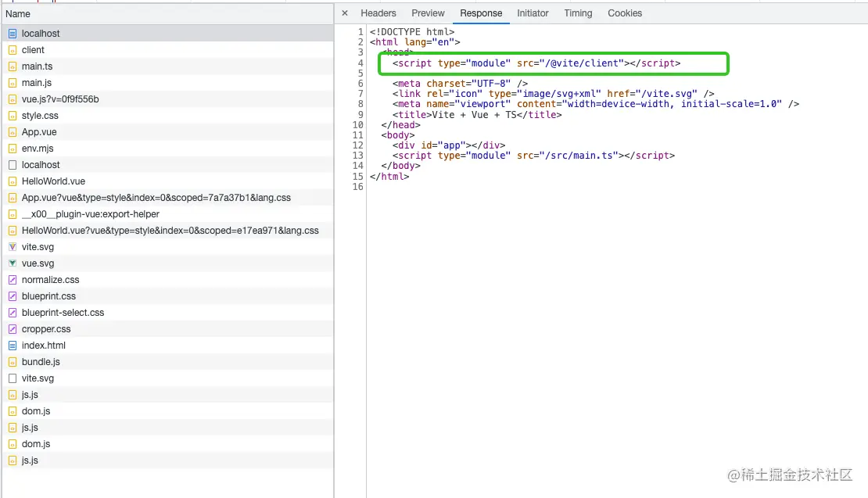The width and height of the screenshot is (868, 498).
Task: Select the Response tab
Action: (481, 13)
